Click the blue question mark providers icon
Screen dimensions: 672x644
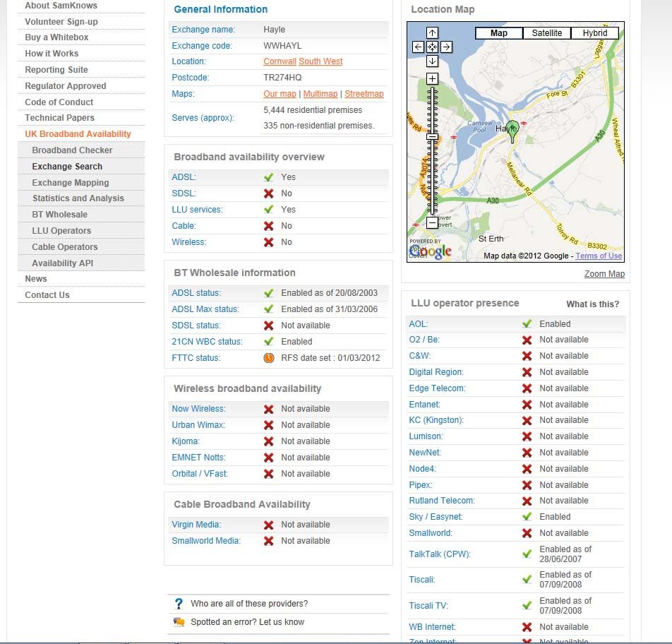click(x=179, y=604)
